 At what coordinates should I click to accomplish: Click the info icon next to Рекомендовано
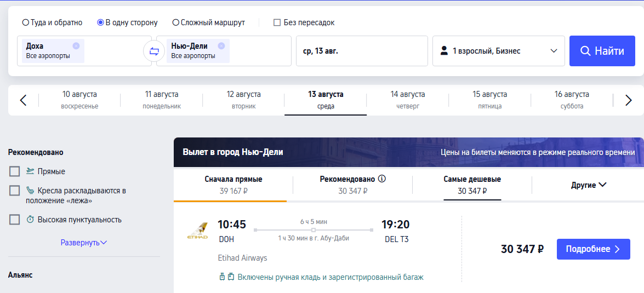click(x=382, y=179)
